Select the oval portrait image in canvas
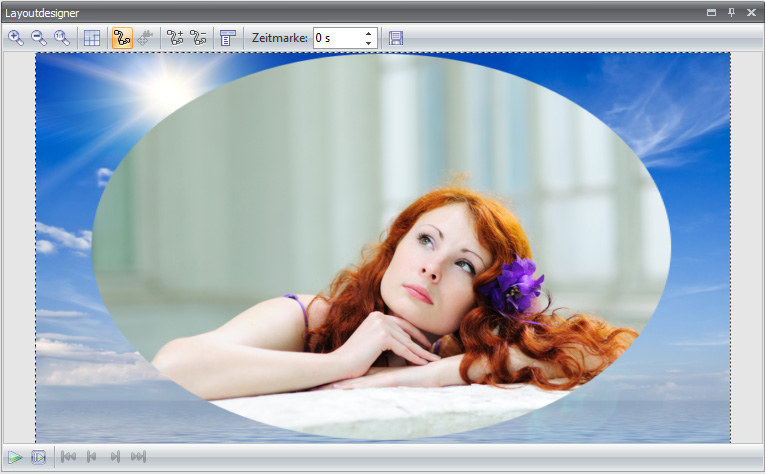Image resolution: width=765 pixels, height=474 pixels. pos(381,247)
